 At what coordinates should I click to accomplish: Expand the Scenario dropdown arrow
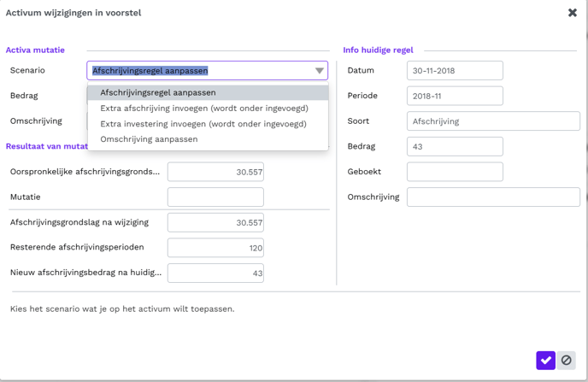(x=319, y=71)
